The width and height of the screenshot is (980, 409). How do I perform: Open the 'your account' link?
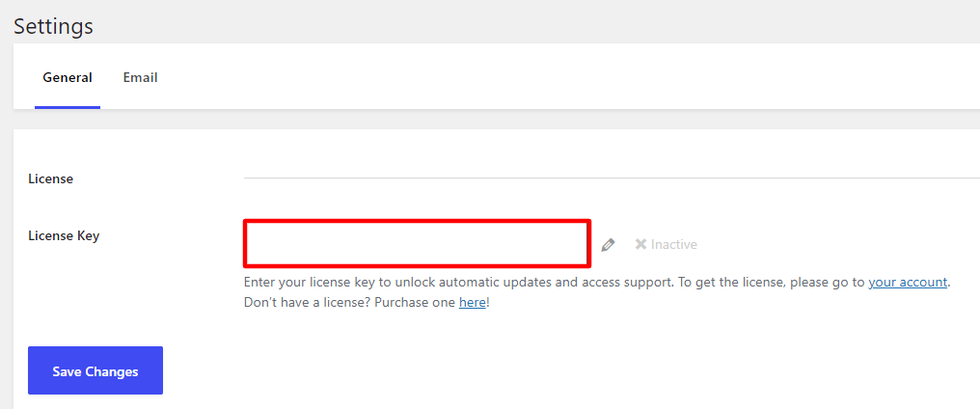908,282
